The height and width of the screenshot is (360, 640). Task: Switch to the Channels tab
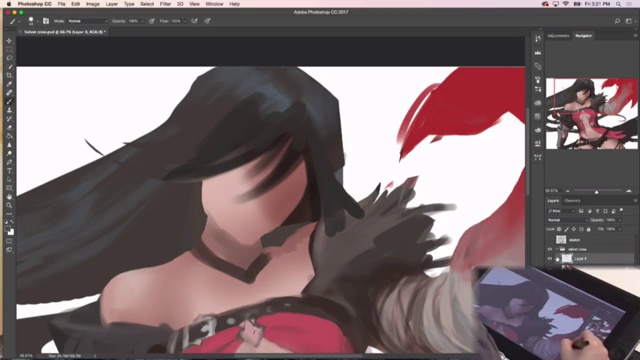(572, 200)
